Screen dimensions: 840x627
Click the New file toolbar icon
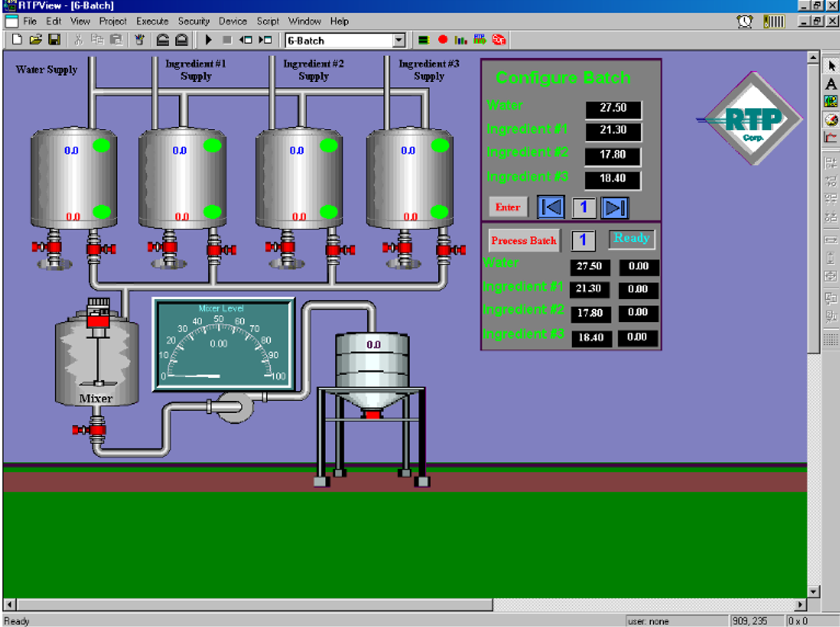click(18, 40)
